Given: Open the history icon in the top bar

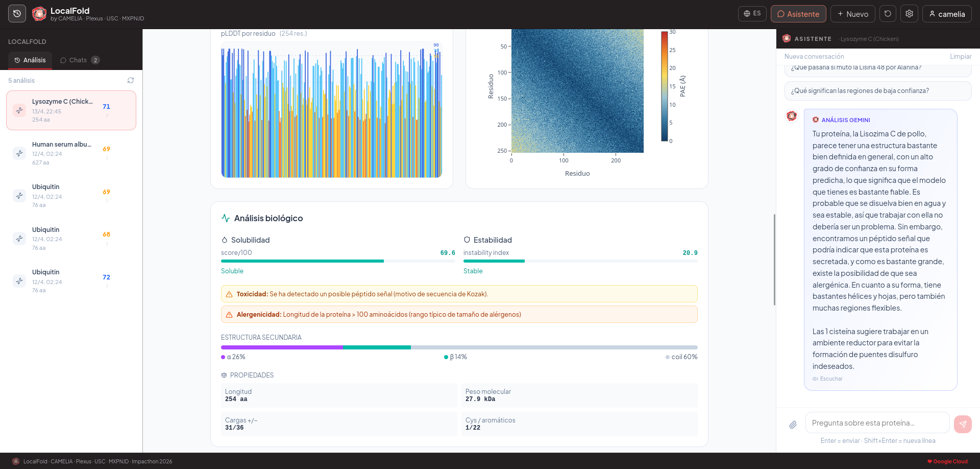Looking at the screenshot, I should click(17, 14).
